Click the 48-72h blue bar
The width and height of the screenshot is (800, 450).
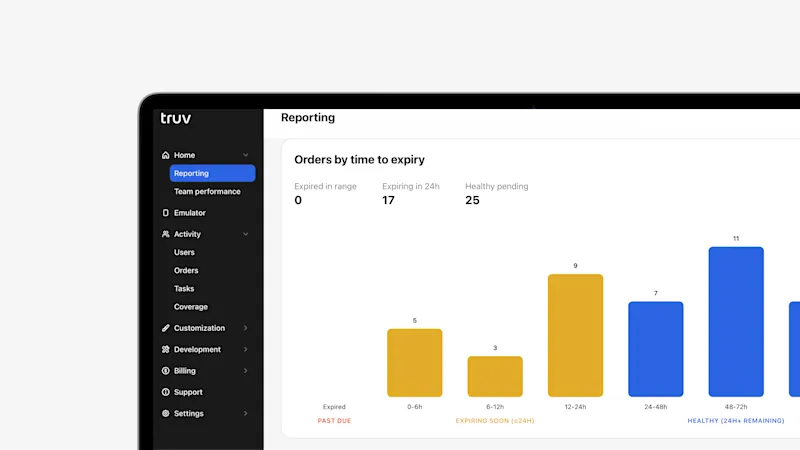[x=736, y=322]
